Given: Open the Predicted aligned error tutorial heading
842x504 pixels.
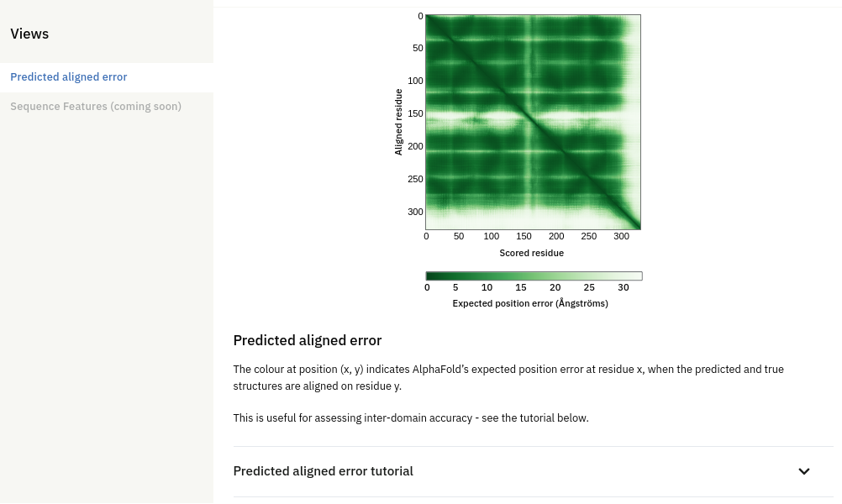Looking at the screenshot, I should (323, 471).
